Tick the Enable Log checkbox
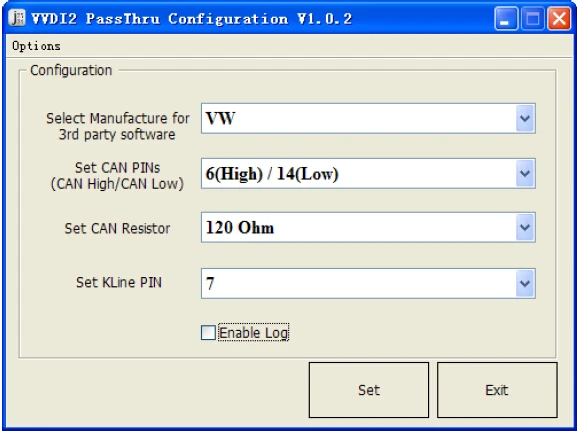This screenshot has height=431, width=577. [208, 333]
